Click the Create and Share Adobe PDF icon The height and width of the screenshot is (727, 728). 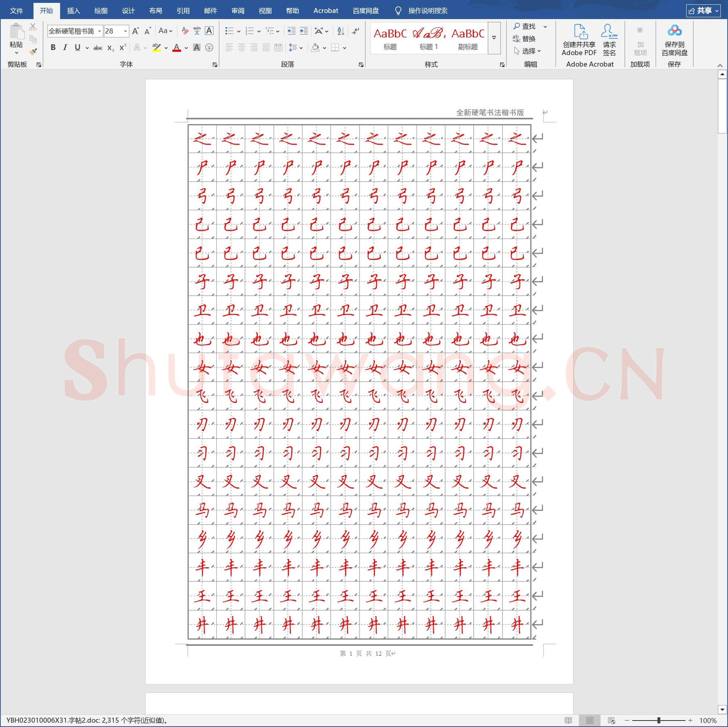coord(579,40)
